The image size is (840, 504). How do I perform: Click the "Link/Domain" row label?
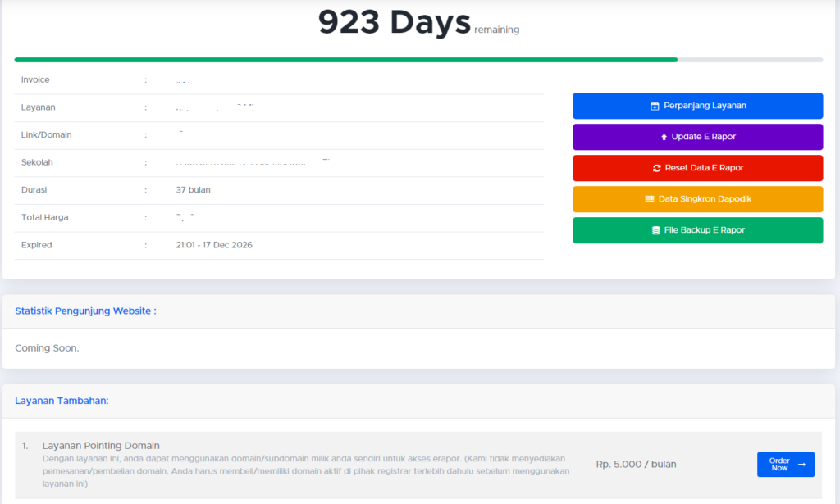click(x=46, y=135)
